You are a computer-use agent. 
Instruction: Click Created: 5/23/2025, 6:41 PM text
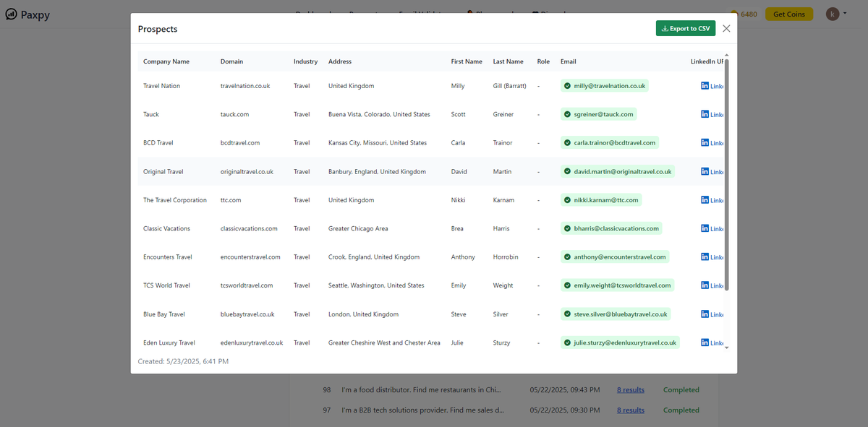tap(183, 361)
